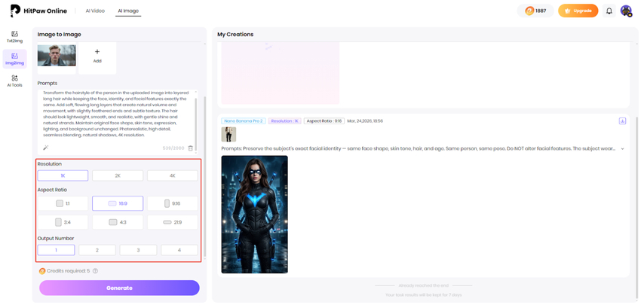Viewport: 644px width, 308px height.
Task: Click the HitPaw Online logo
Action: tap(38, 11)
